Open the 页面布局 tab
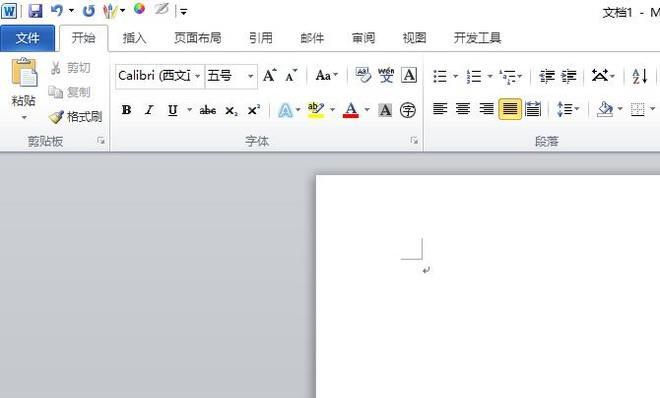Viewport: 660px width, 398px height. pos(198,38)
